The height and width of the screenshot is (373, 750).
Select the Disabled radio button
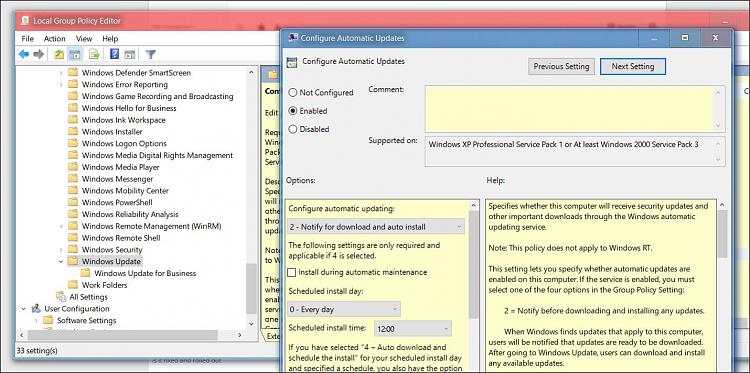point(292,129)
